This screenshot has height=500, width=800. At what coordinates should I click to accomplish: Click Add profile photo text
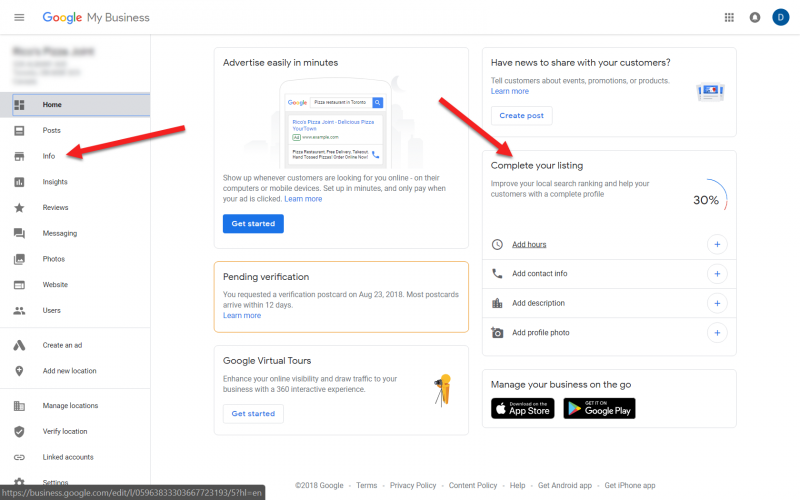point(541,333)
